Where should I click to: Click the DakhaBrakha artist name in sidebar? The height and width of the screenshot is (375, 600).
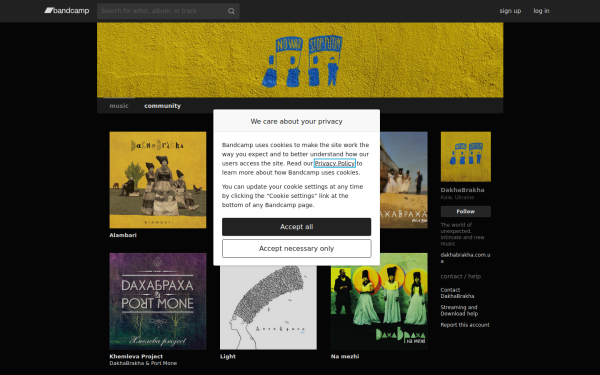pyautogui.click(x=462, y=190)
